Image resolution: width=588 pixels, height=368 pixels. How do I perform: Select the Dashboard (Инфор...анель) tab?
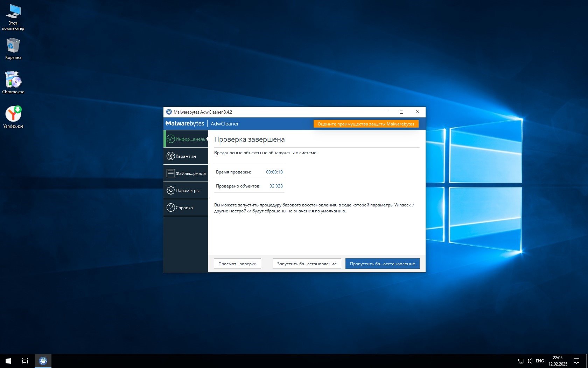click(x=185, y=139)
